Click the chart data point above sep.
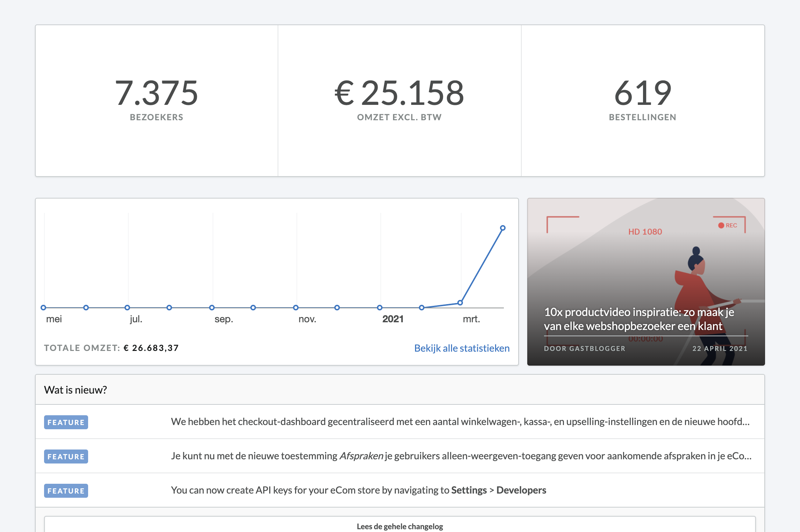Screen dimensions: 800x532 (212, 308)
